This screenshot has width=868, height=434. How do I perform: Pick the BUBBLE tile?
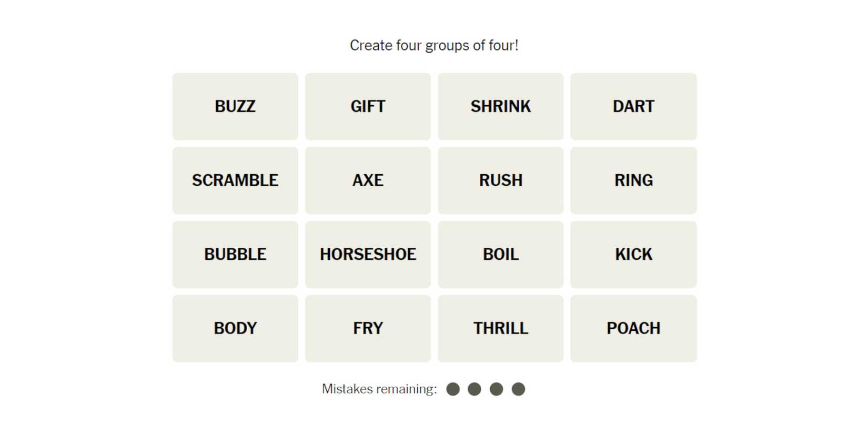(235, 255)
